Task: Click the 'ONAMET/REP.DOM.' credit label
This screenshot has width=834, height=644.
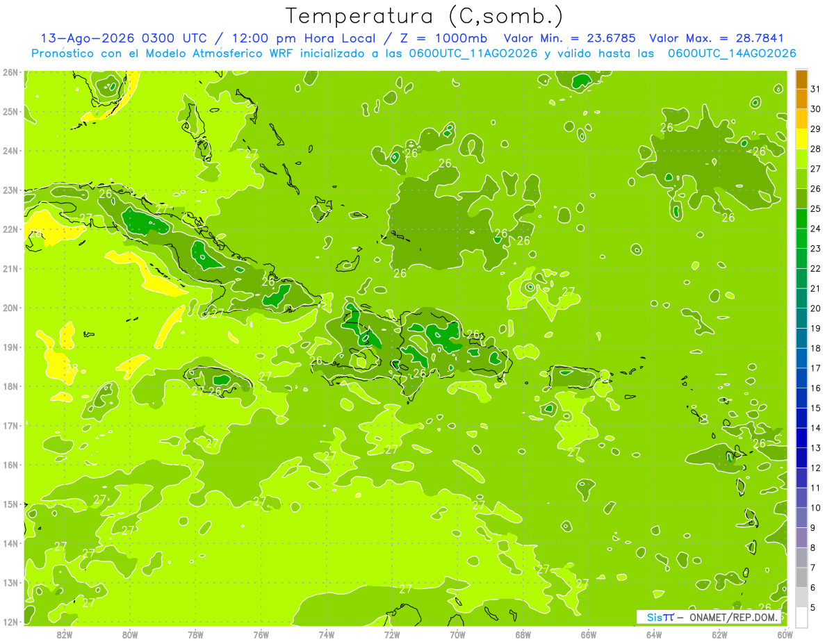Action: point(733,617)
